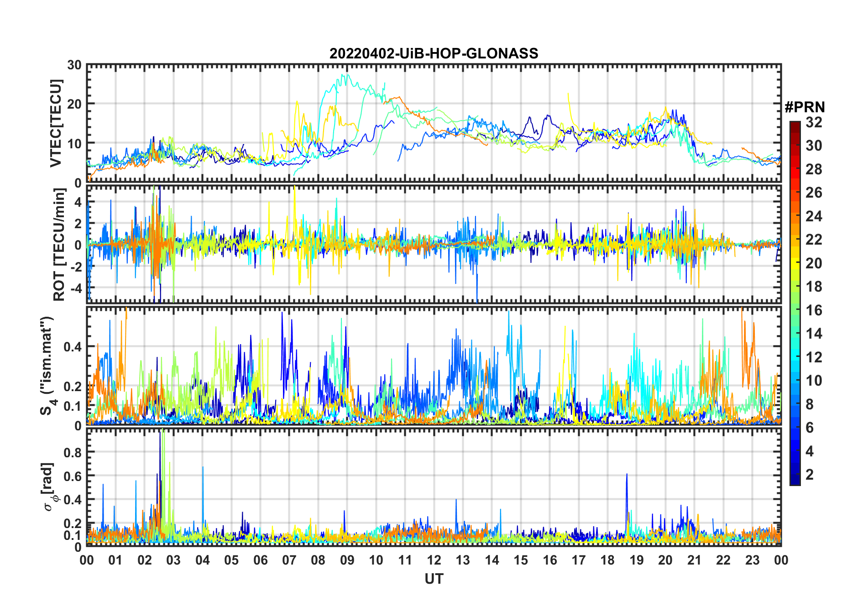
Task: Select the VTEC[TECU] y-axis label
Action: click(56, 123)
